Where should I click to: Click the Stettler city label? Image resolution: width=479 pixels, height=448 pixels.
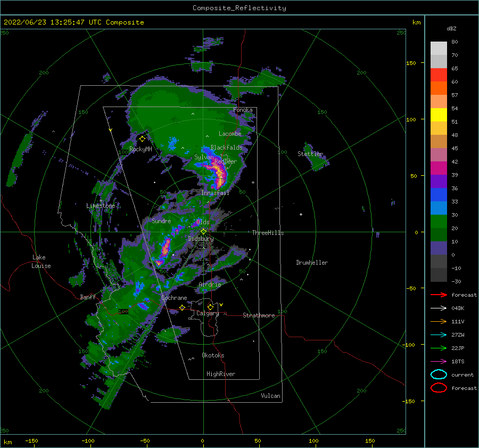tap(310, 154)
